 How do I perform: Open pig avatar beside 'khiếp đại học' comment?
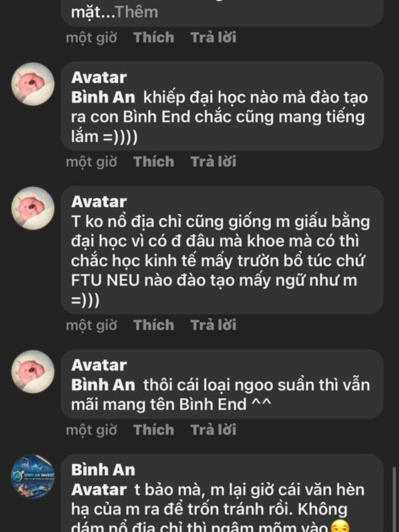click(33, 84)
